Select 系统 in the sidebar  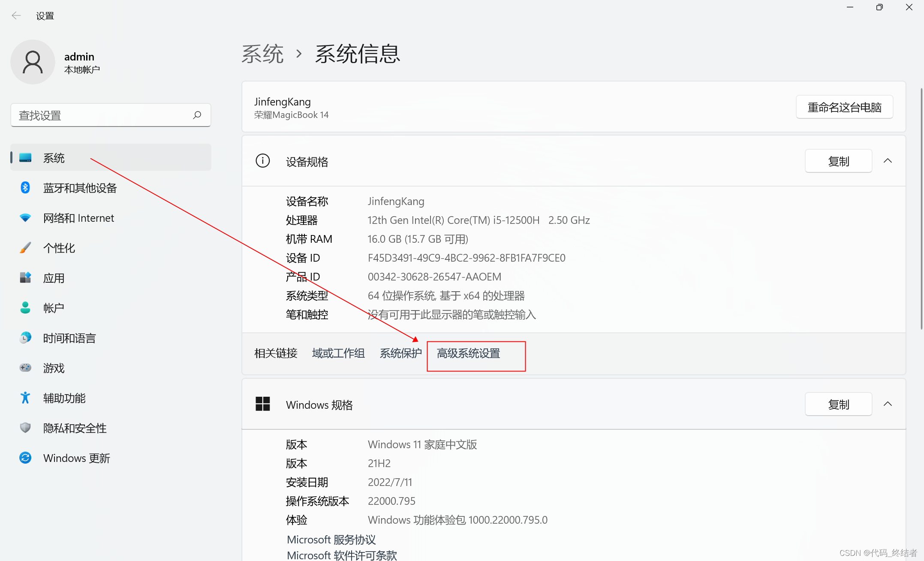(x=111, y=158)
